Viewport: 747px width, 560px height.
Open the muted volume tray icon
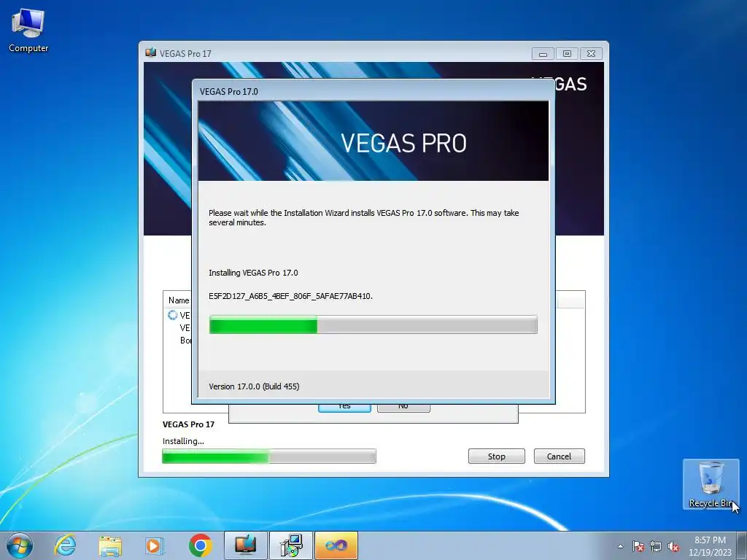click(x=673, y=546)
